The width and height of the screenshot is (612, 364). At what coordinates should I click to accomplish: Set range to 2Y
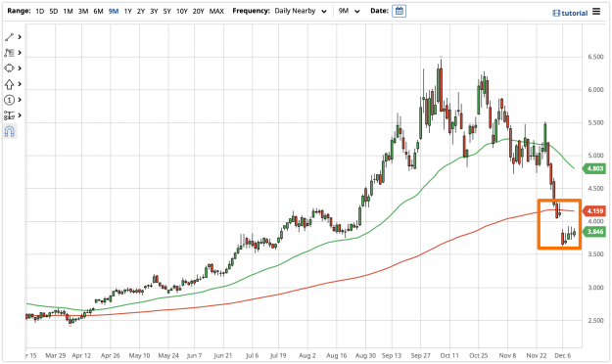pos(141,12)
